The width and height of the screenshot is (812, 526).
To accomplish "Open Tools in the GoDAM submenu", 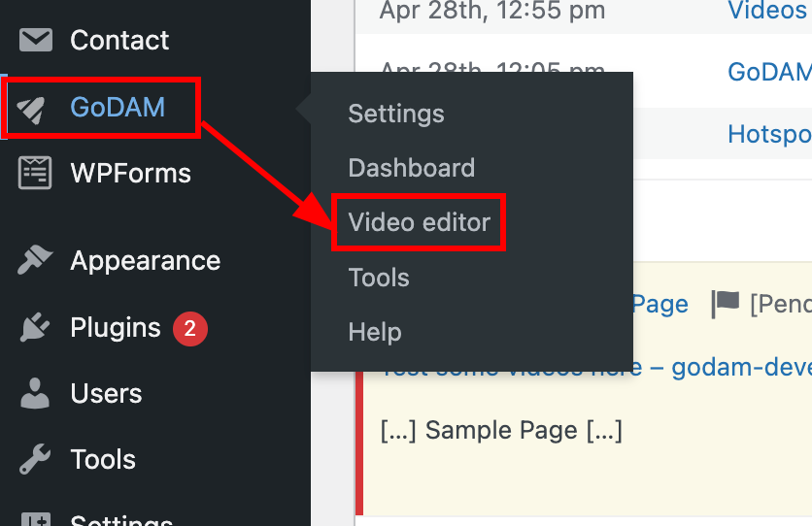I will [379, 278].
